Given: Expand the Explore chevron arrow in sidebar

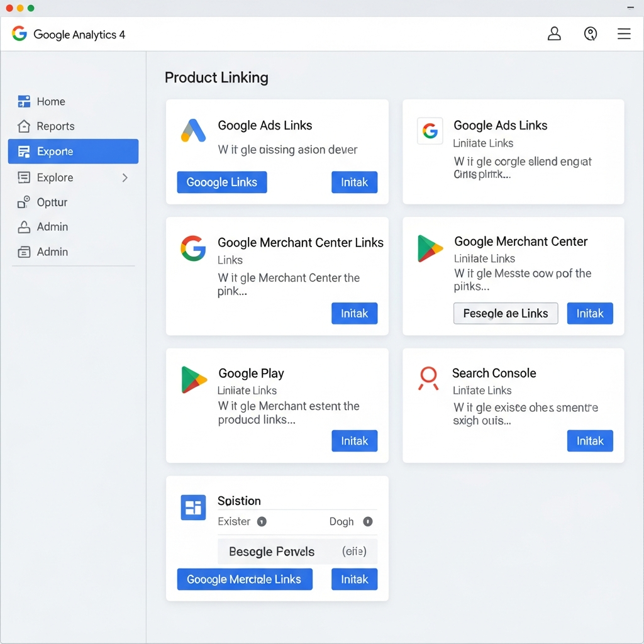Looking at the screenshot, I should click(125, 178).
